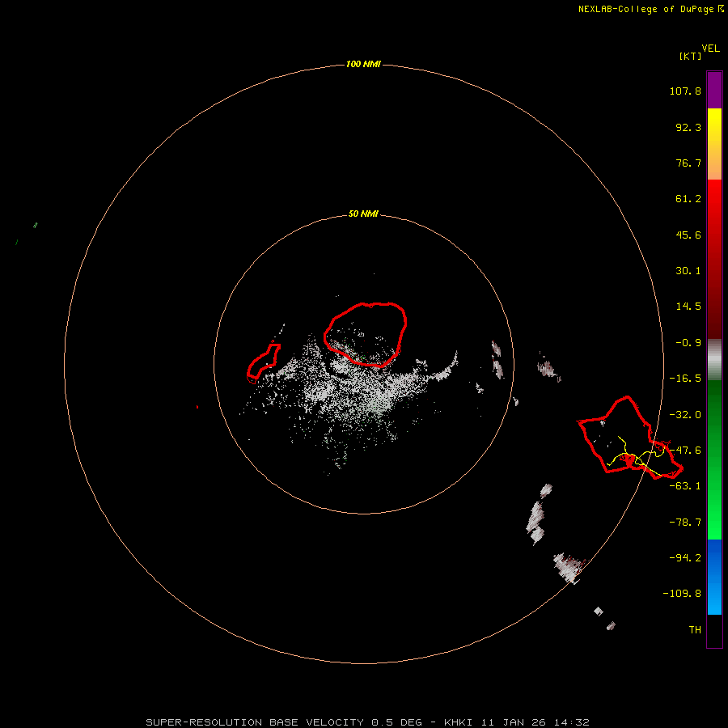Click the gray radar echo near the 100 NMI ring

pos(569,569)
